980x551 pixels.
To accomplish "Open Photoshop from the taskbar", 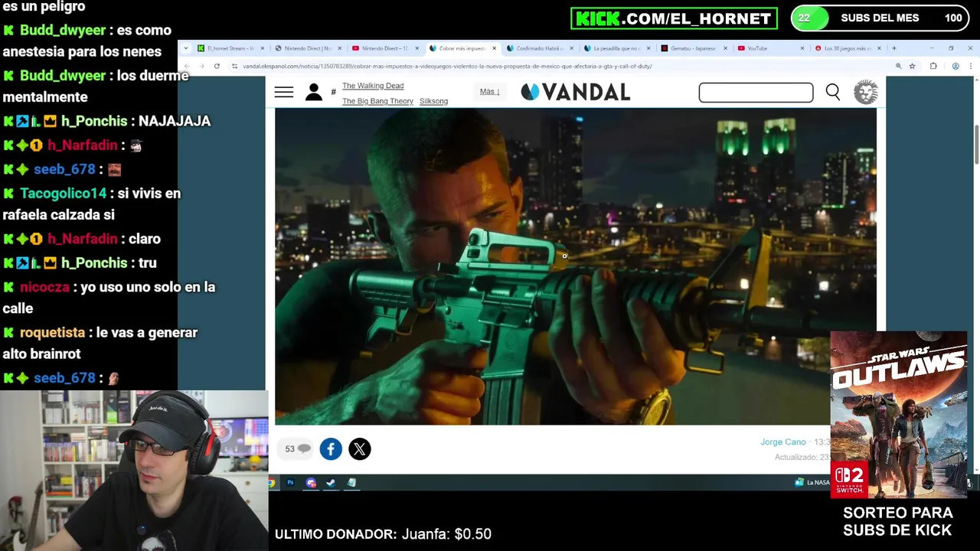I will pyautogui.click(x=290, y=483).
